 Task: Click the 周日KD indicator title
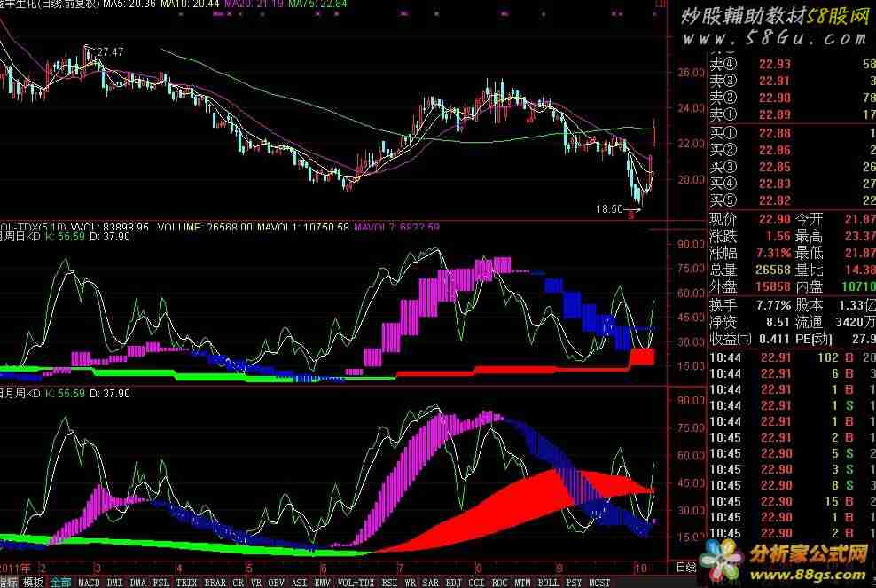[20, 237]
